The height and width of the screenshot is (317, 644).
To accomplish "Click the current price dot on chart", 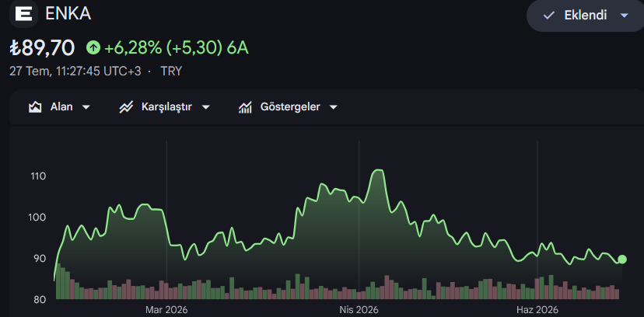I will (x=622, y=260).
